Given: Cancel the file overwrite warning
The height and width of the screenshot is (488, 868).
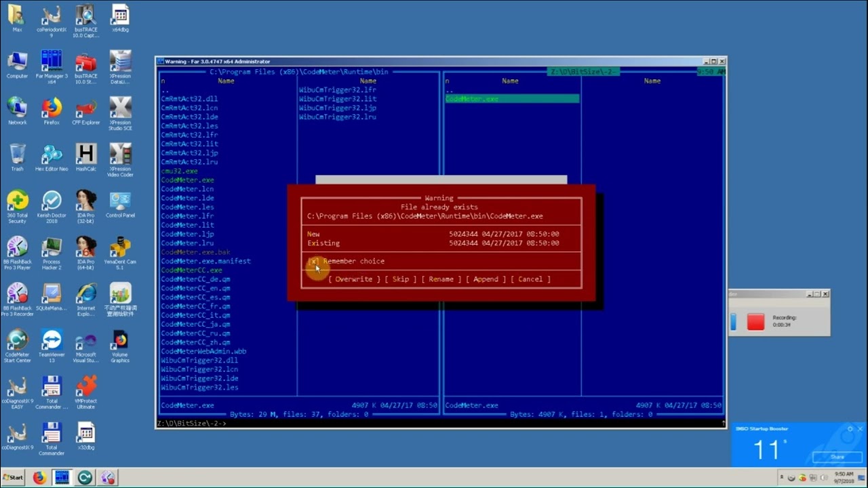Looking at the screenshot, I should coord(530,279).
